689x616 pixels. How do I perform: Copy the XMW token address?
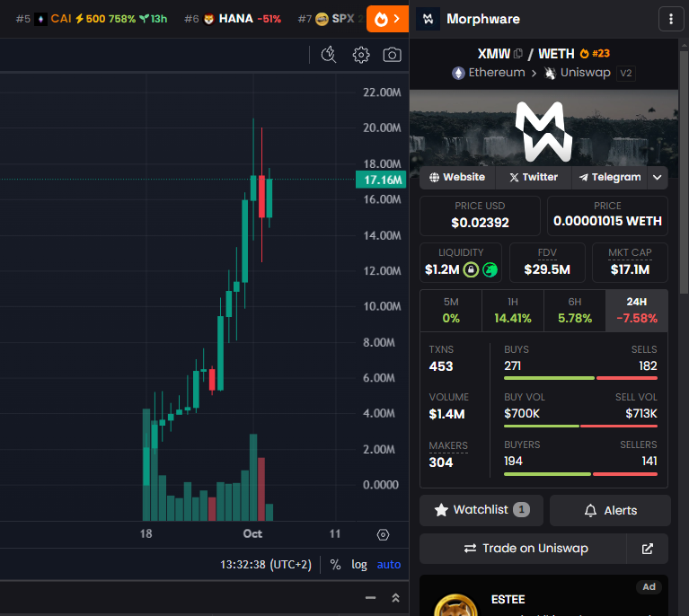point(518,54)
